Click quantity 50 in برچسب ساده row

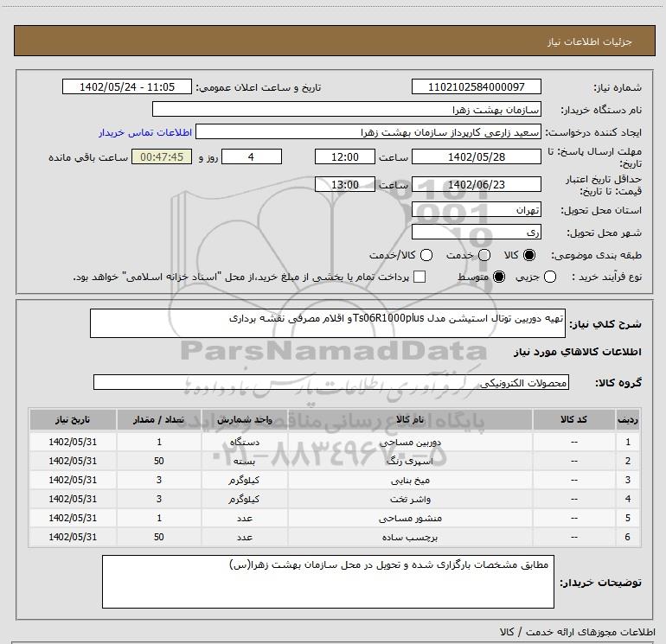[x=159, y=537]
